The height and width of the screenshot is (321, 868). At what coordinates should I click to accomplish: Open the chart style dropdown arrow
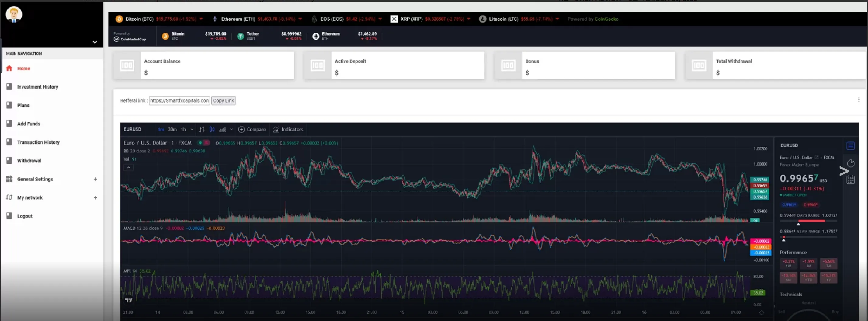[231, 130]
